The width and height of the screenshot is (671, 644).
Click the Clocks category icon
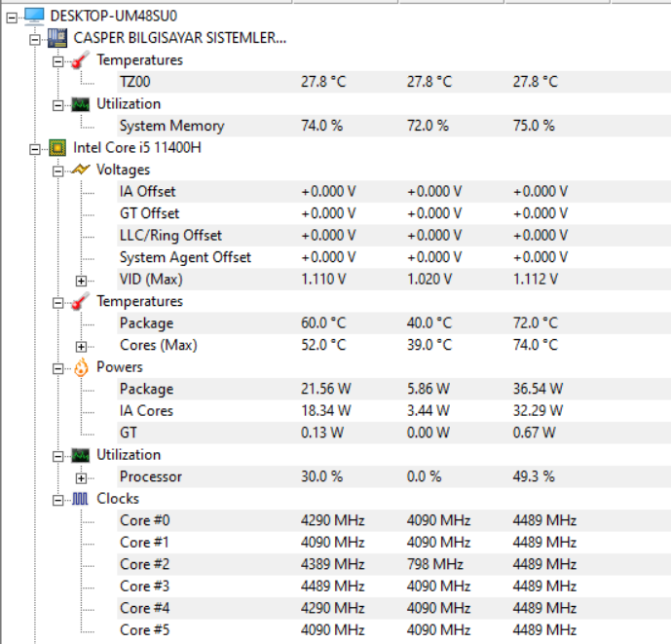(x=81, y=499)
